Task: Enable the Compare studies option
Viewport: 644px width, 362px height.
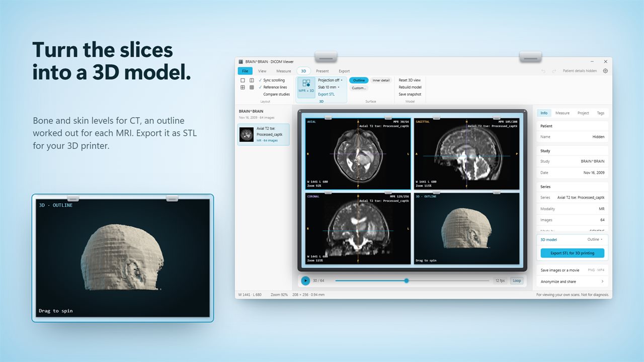Action: tap(276, 95)
